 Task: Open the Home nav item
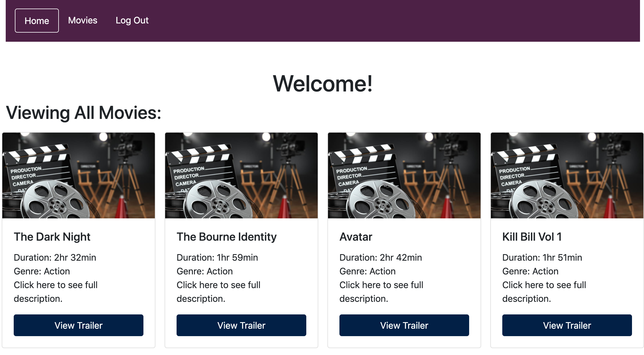click(37, 21)
